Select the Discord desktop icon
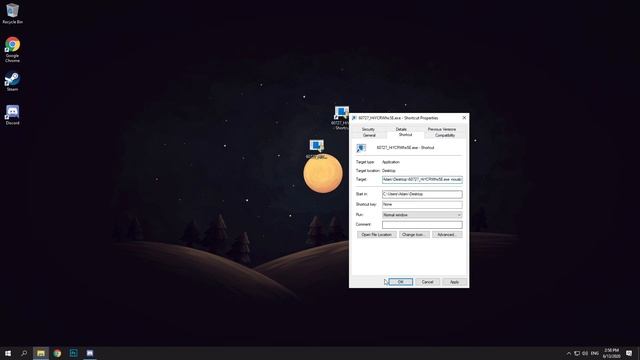Screen dimensions: 640x360 (12, 115)
